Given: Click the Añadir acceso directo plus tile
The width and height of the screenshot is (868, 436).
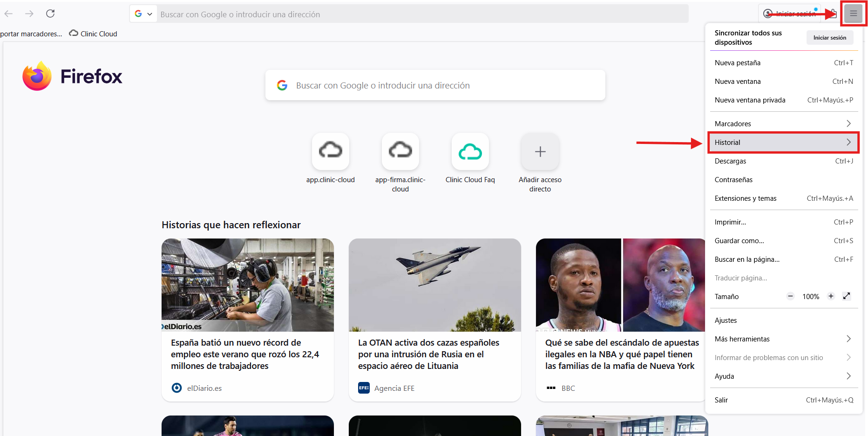Looking at the screenshot, I should pyautogui.click(x=540, y=151).
